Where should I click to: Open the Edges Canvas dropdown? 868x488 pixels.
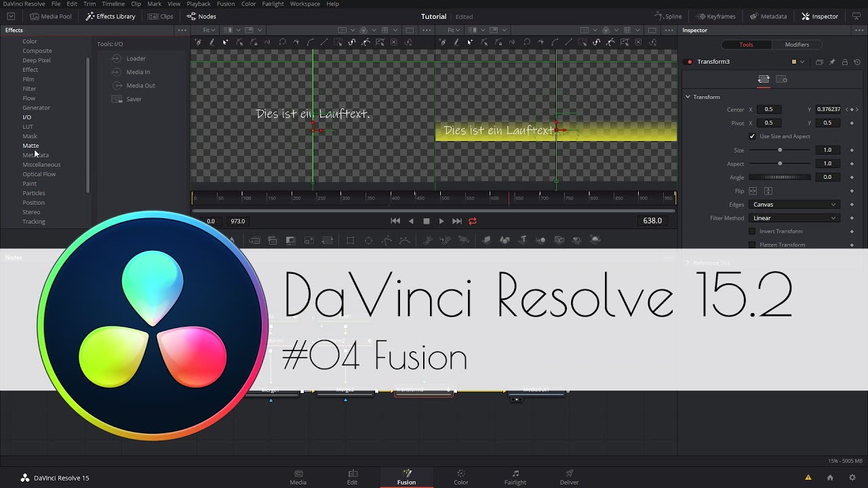coord(794,204)
